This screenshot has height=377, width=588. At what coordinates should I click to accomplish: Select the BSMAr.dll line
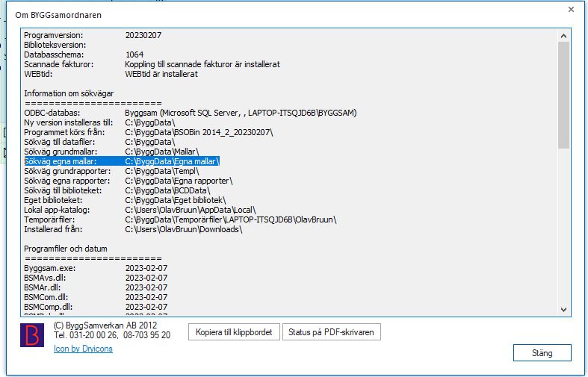pyautogui.click(x=96, y=288)
